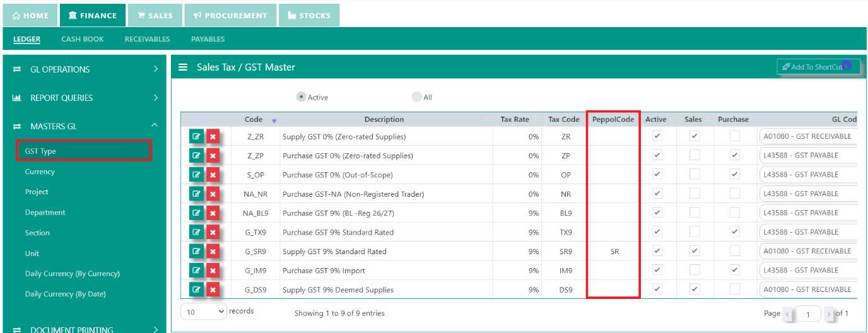Open the RECEIVABLES submenu

(x=148, y=39)
